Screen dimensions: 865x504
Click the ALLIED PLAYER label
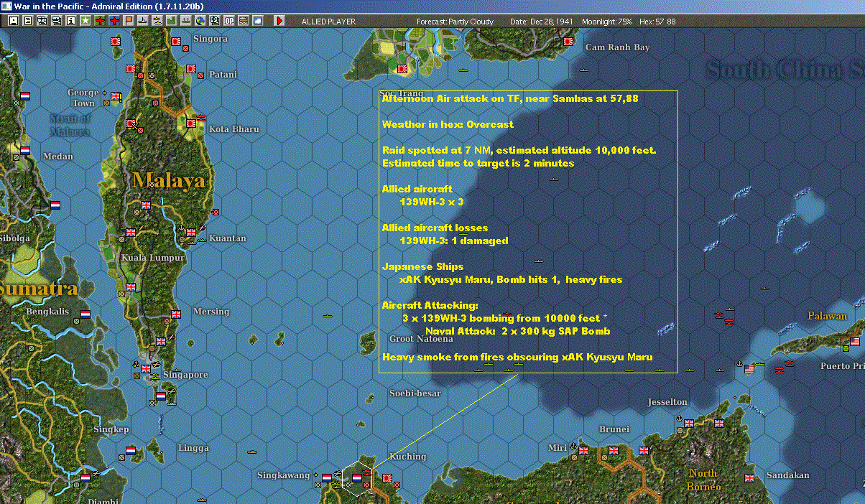328,22
